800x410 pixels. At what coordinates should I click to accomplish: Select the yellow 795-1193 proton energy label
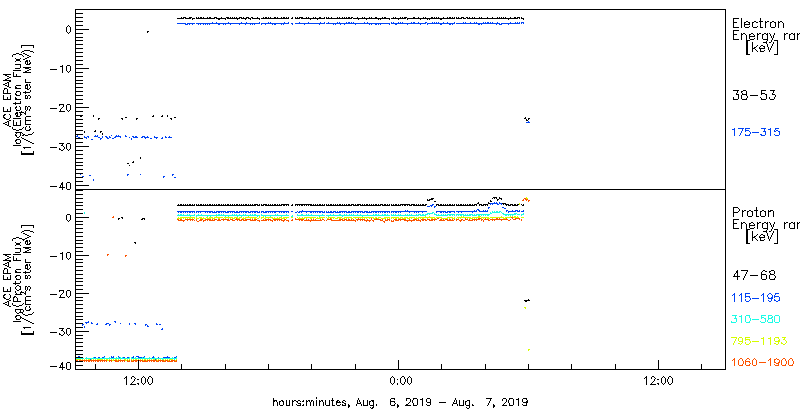[759, 341]
